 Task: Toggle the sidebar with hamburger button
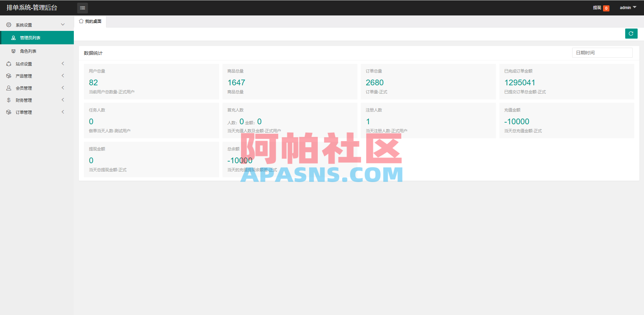[82, 8]
